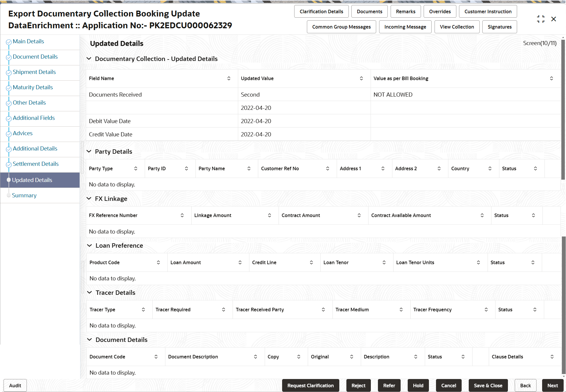Collapse the FX Linkage section
The height and width of the screenshot is (392, 566).
pos(89,199)
